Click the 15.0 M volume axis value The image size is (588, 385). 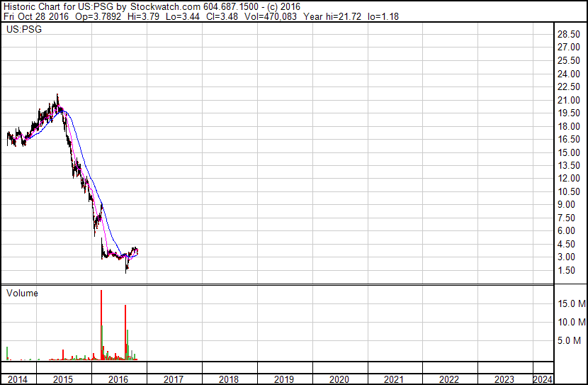pos(572,303)
